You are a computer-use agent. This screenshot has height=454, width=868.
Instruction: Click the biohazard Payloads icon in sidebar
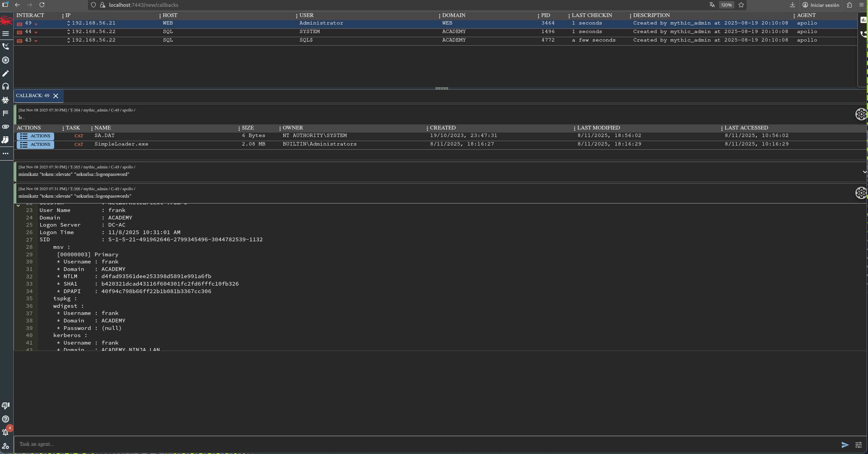point(5,100)
